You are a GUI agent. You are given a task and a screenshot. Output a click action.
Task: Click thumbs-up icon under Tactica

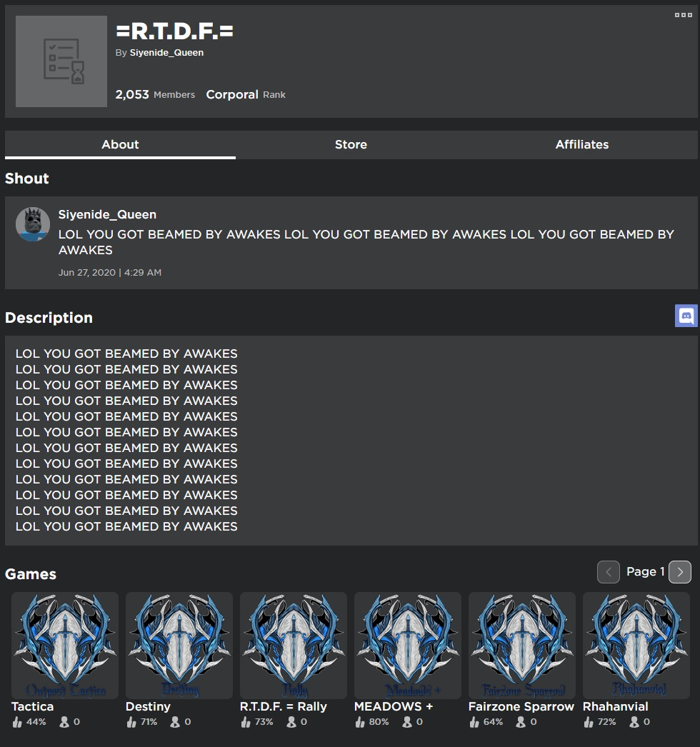17,722
